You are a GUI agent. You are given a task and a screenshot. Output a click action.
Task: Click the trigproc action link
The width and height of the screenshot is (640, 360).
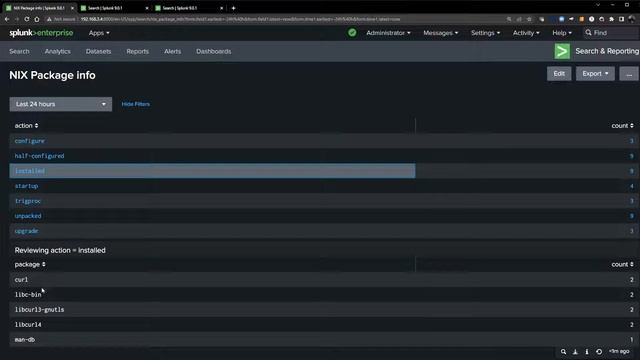[28, 201]
